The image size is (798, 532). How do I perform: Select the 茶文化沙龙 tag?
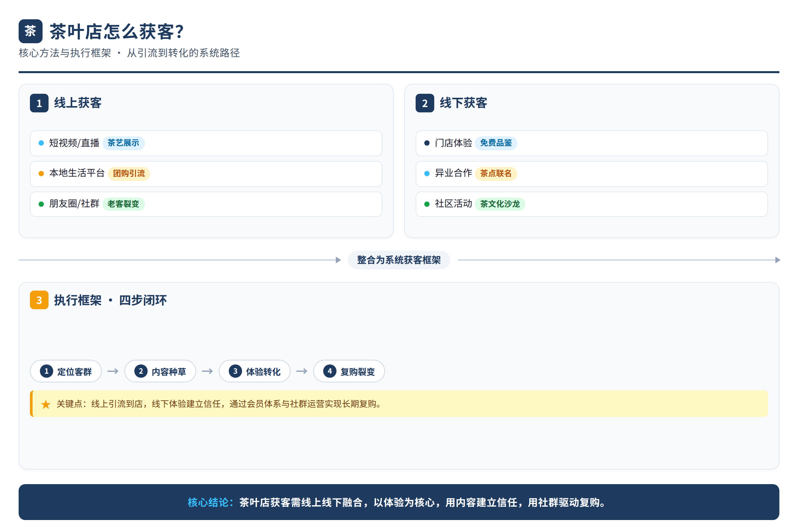[x=500, y=204]
